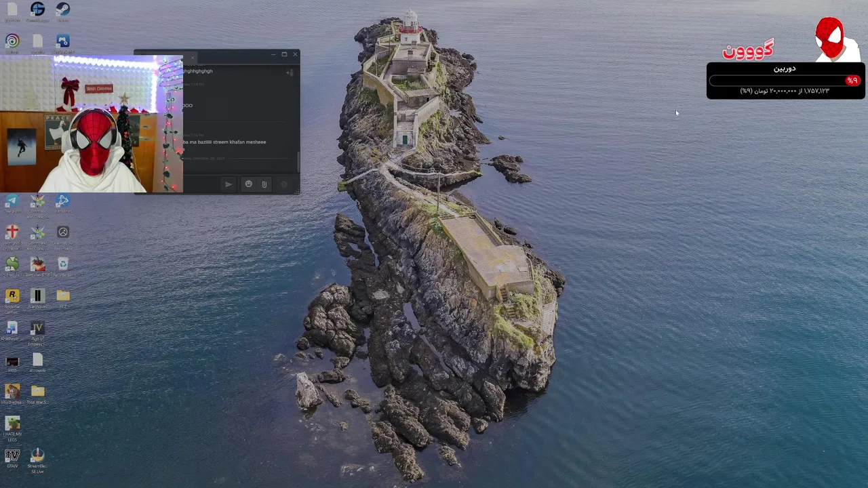The width and height of the screenshot is (868, 488).
Task: Maximize the chat window
Action: point(284,54)
